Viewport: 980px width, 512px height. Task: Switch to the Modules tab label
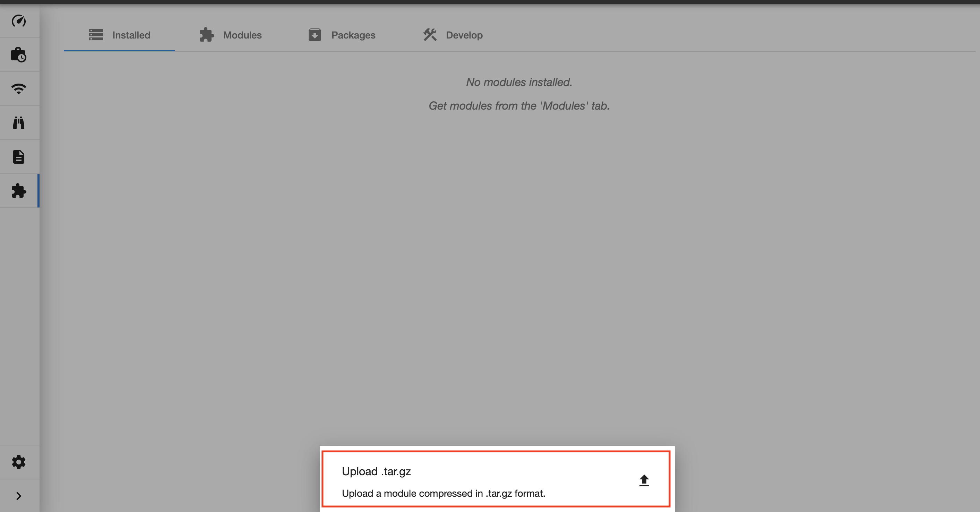(x=242, y=35)
